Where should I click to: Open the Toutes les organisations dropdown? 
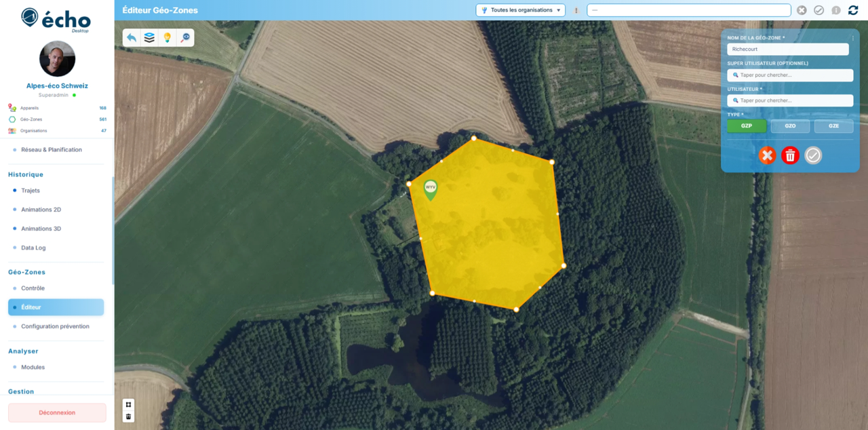click(x=520, y=10)
